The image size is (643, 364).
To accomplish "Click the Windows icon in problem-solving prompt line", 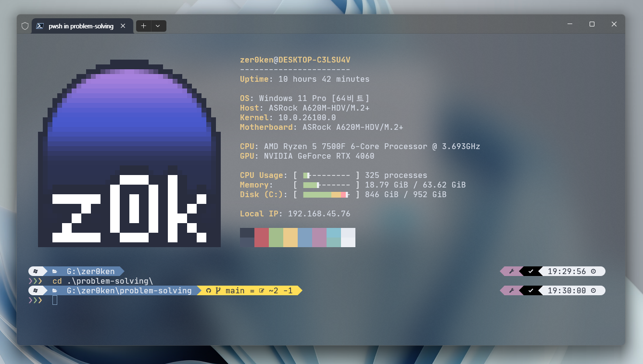I will click(36, 290).
